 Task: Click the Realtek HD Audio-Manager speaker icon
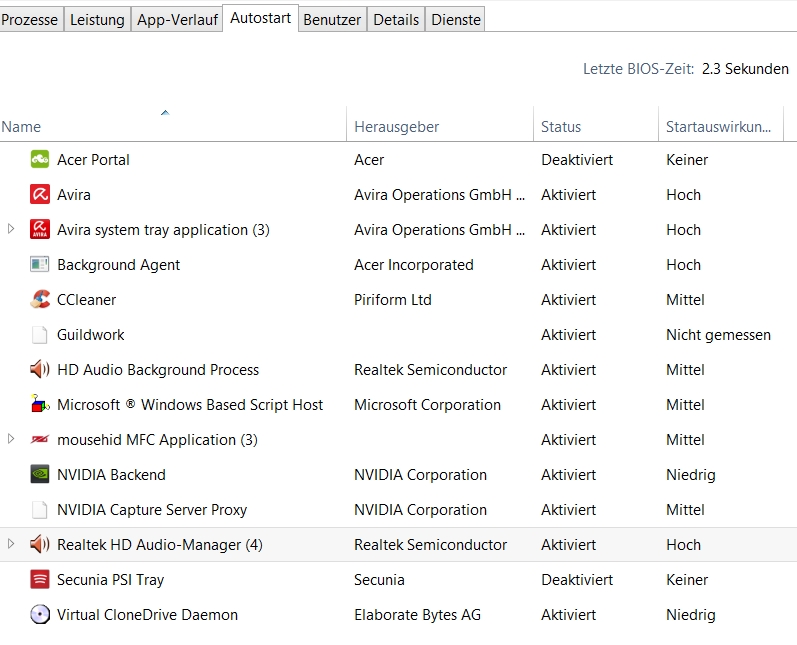coord(40,544)
